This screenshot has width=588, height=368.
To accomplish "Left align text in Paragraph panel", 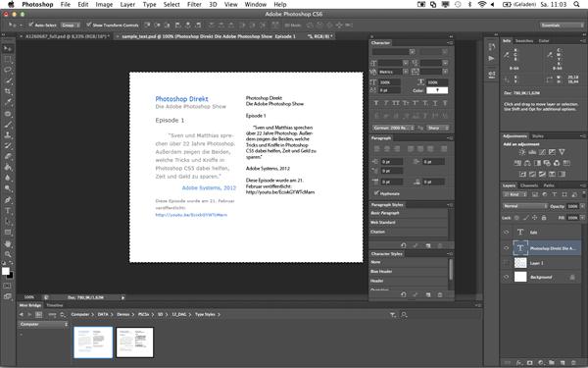I will coord(377,149).
